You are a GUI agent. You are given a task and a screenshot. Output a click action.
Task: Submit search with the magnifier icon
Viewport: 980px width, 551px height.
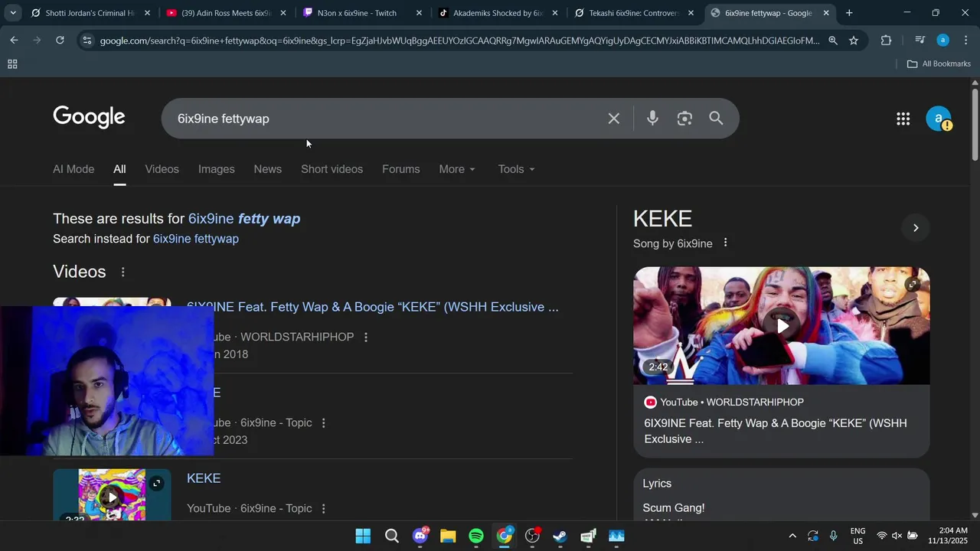point(716,119)
